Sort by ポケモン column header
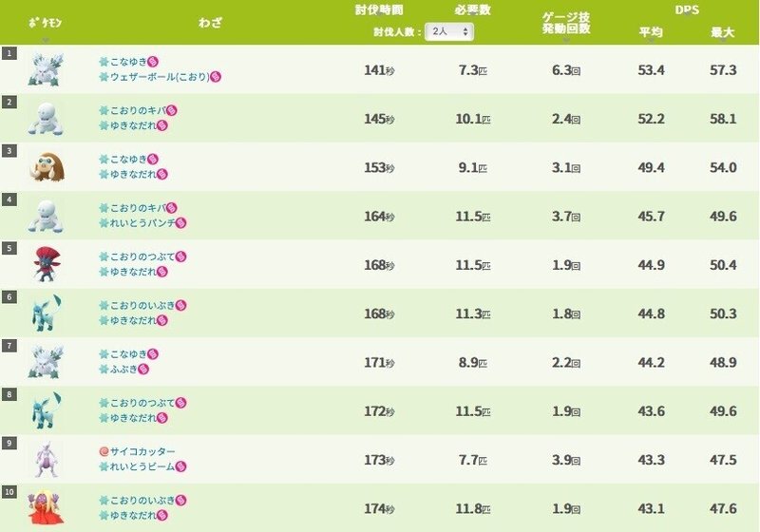 45,23
